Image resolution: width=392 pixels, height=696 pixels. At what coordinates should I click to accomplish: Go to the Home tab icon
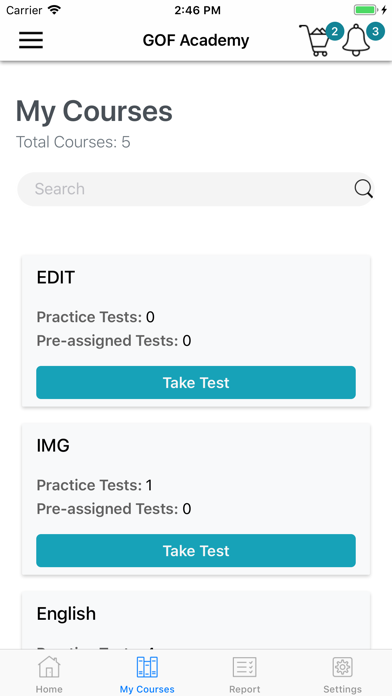(49, 667)
